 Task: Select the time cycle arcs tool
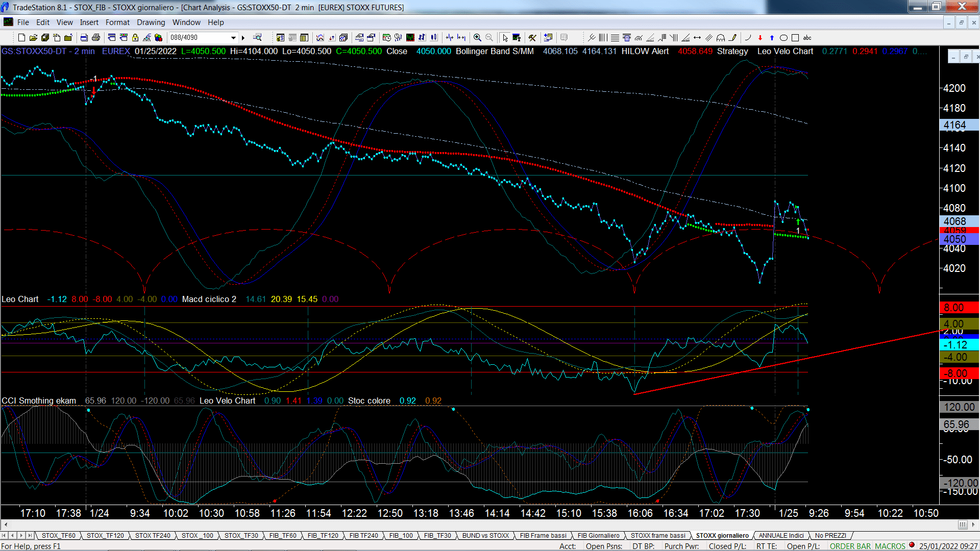click(721, 38)
